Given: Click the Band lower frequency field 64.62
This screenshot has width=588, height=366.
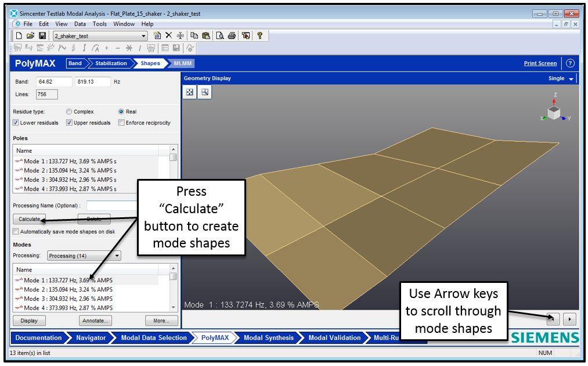Looking at the screenshot, I should (54, 81).
